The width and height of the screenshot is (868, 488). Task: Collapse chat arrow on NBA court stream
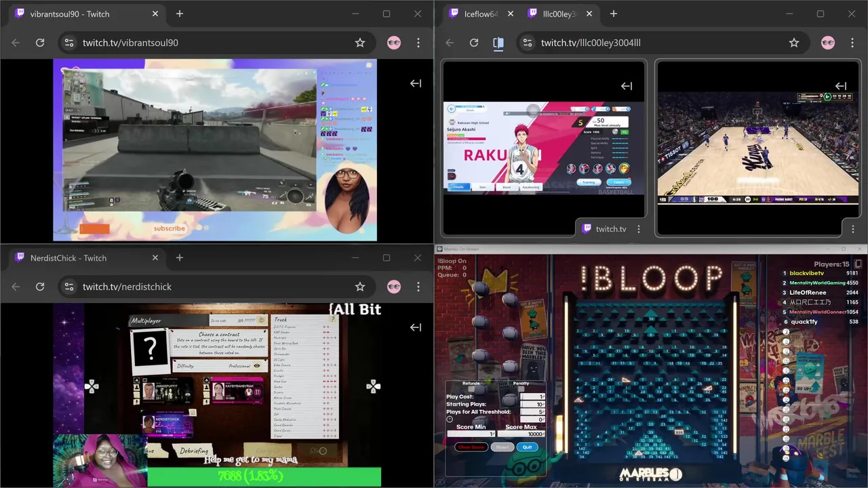pos(841,86)
